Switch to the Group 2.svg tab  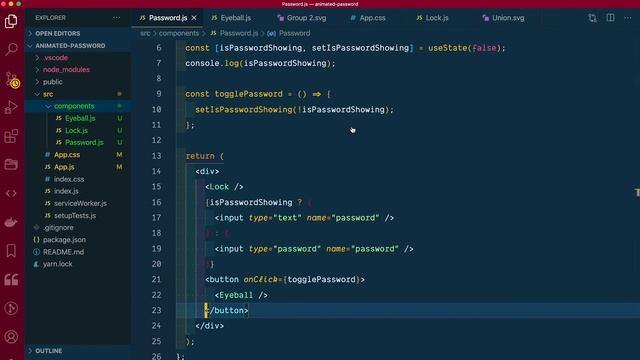(302, 18)
